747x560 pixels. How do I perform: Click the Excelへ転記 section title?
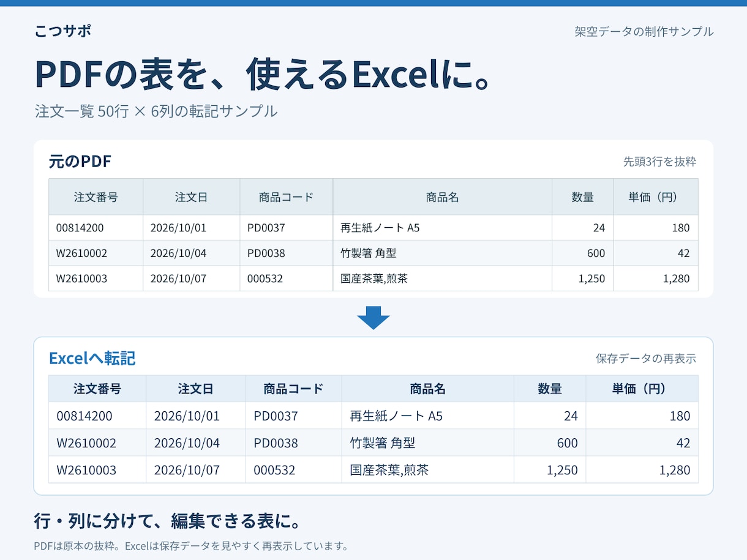pyautogui.click(x=92, y=358)
